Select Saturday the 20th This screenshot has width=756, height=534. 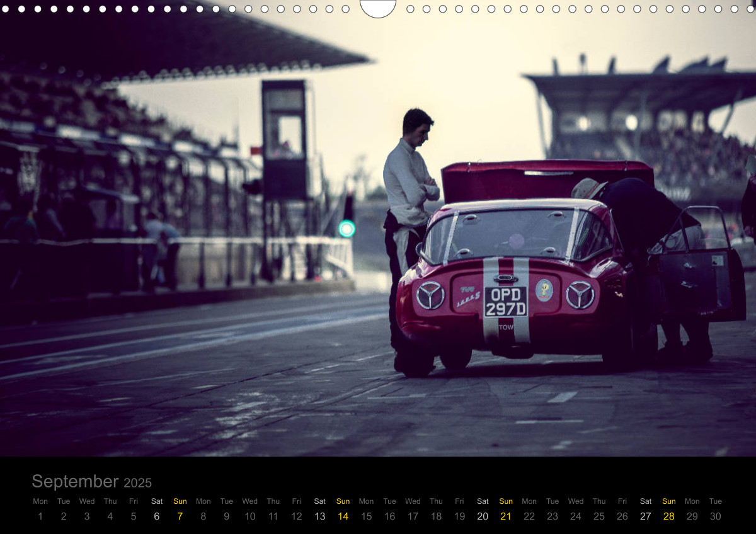click(483, 516)
